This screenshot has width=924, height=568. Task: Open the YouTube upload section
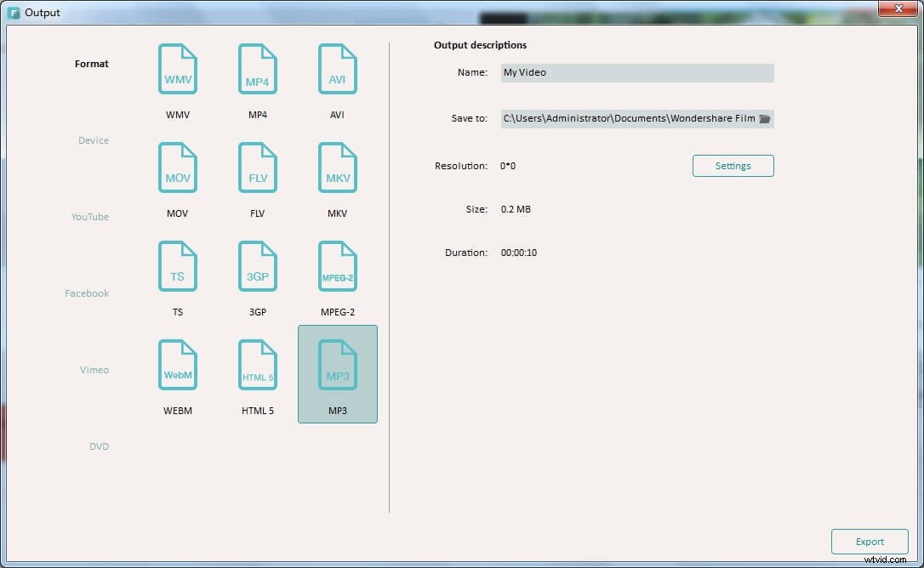pyautogui.click(x=89, y=216)
